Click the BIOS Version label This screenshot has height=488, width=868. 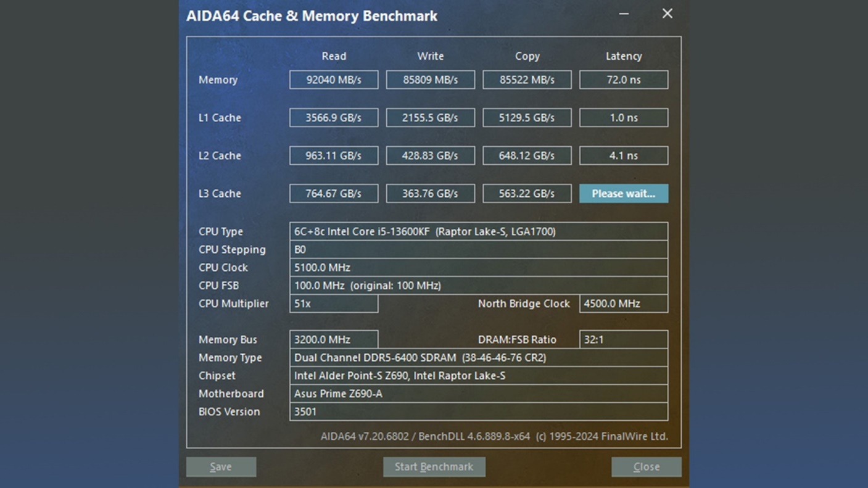pyautogui.click(x=229, y=411)
